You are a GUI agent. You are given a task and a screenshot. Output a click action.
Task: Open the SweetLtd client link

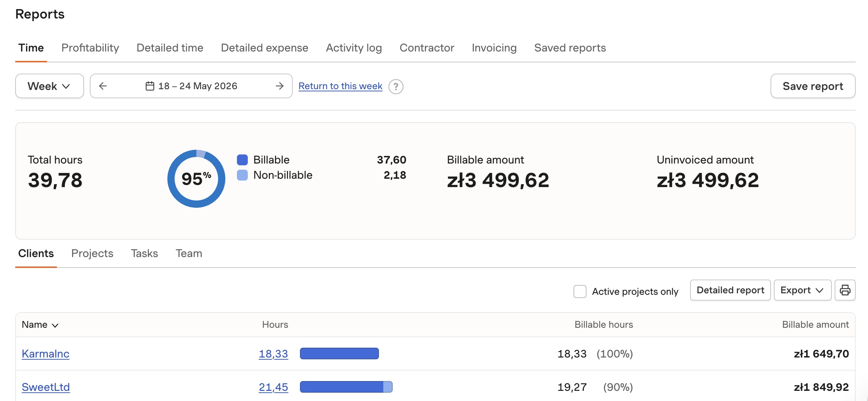click(46, 387)
